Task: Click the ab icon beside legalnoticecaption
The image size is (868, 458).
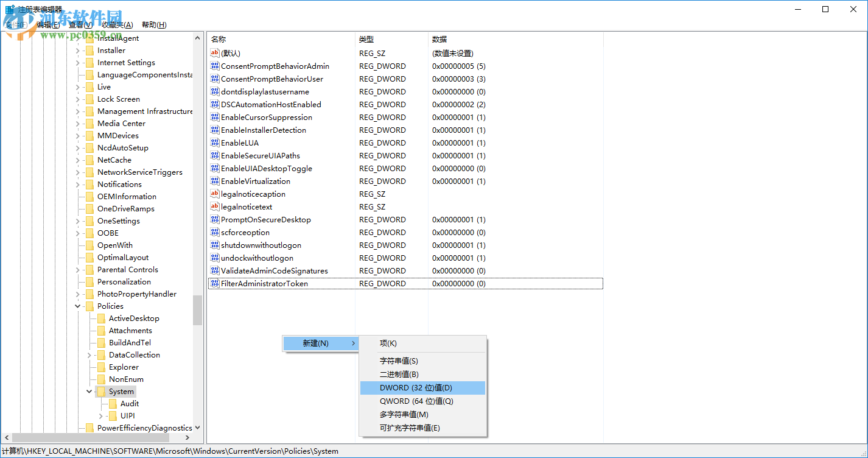Action: click(214, 194)
